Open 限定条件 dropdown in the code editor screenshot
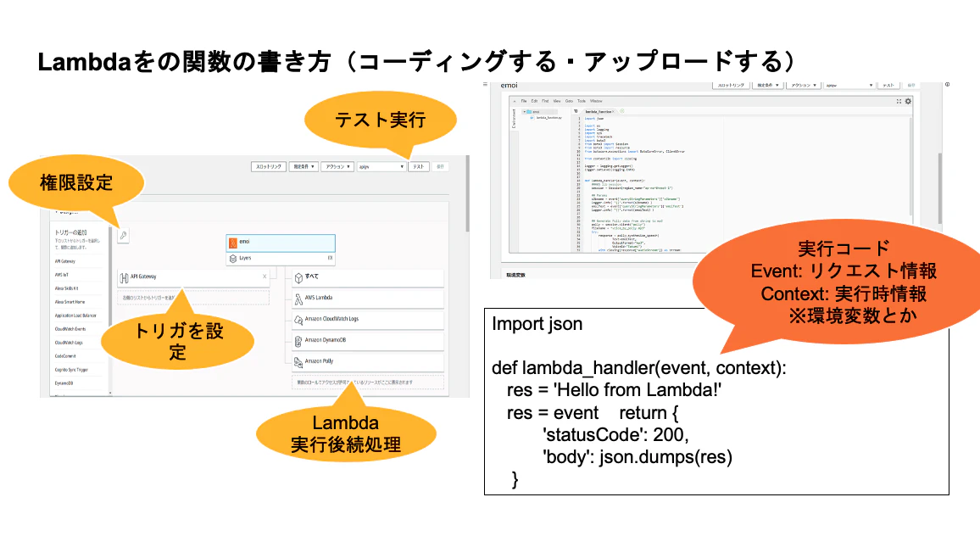This screenshot has width=980, height=553. click(x=768, y=85)
